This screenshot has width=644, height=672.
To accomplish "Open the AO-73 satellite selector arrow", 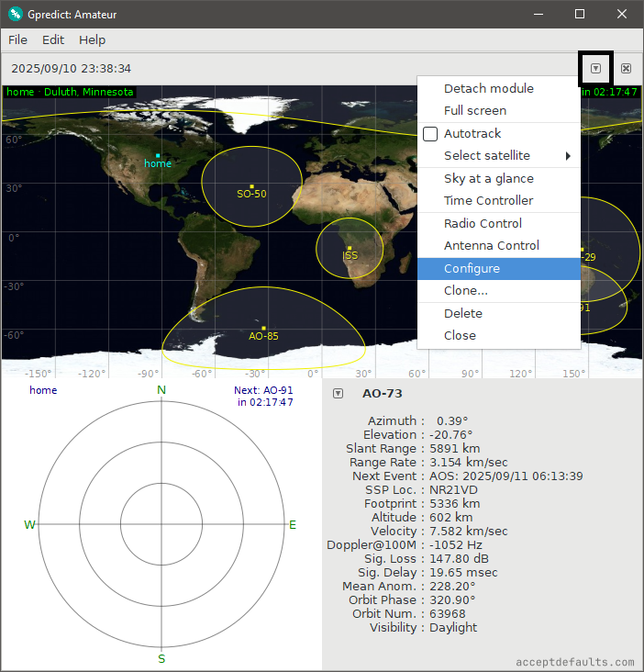I will [x=339, y=394].
